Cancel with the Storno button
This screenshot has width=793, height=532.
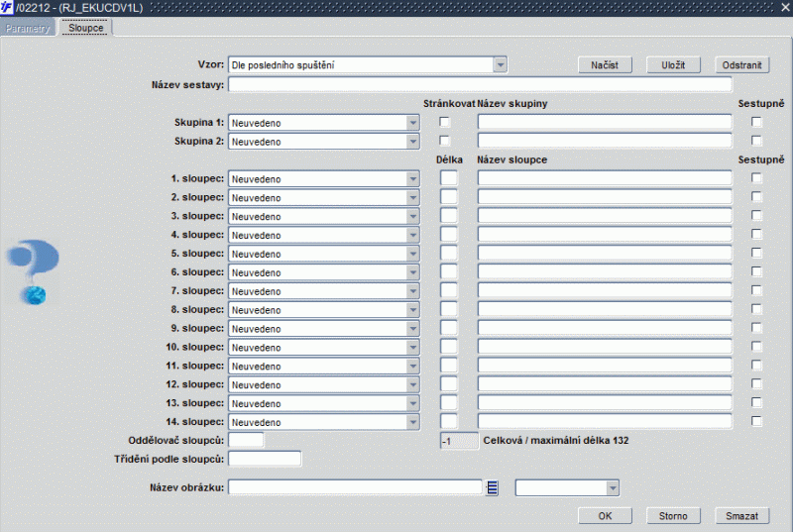(x=673, y=516)
